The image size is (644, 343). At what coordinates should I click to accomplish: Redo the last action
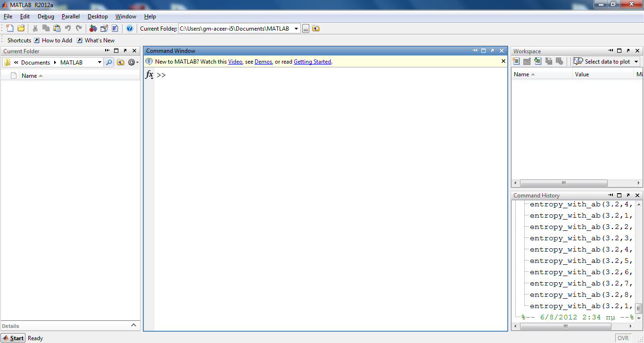click(x=79, y=28)
